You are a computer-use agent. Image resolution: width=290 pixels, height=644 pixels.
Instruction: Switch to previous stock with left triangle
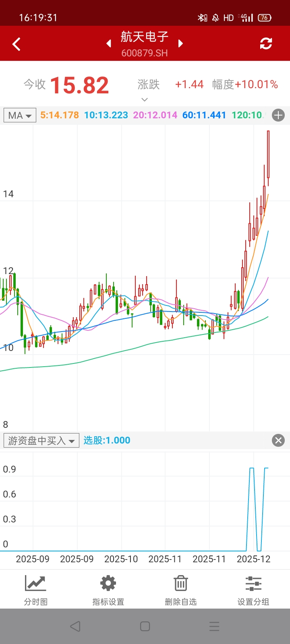pos(109,43)
